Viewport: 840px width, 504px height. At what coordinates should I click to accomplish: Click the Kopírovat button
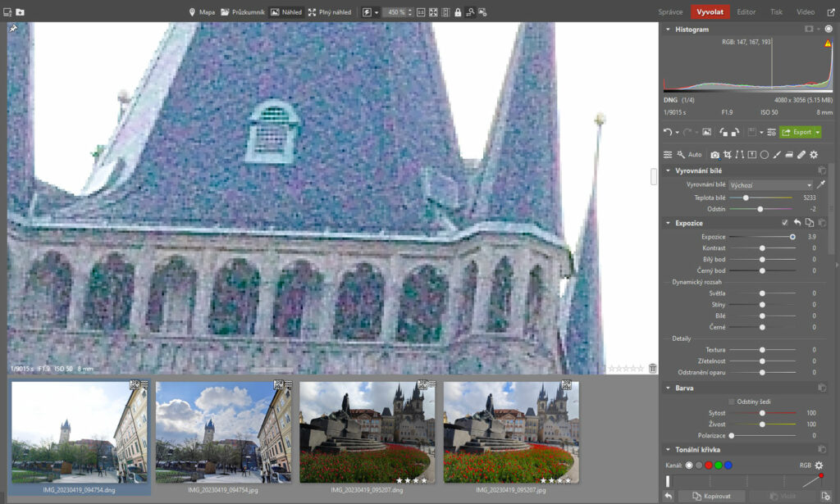point(710,496)
